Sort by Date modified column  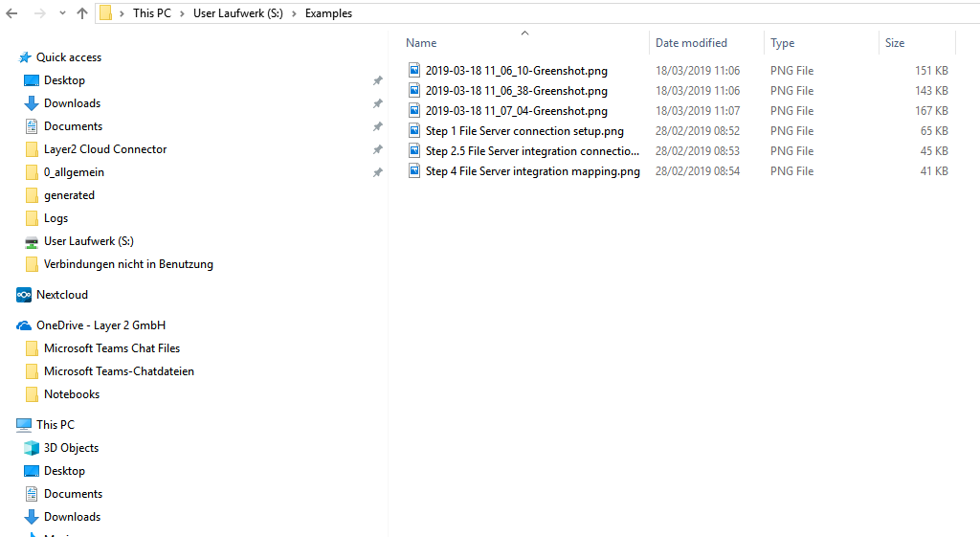click(691, 43)
